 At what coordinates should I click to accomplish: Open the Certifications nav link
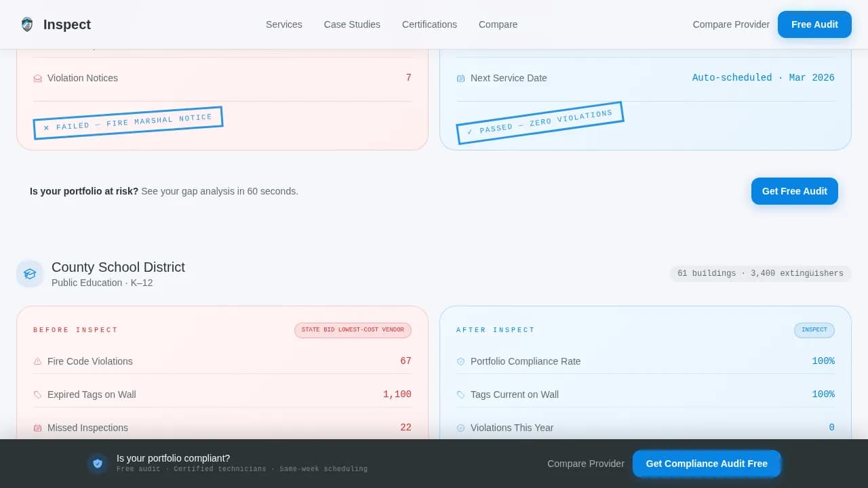pos(429,24)
